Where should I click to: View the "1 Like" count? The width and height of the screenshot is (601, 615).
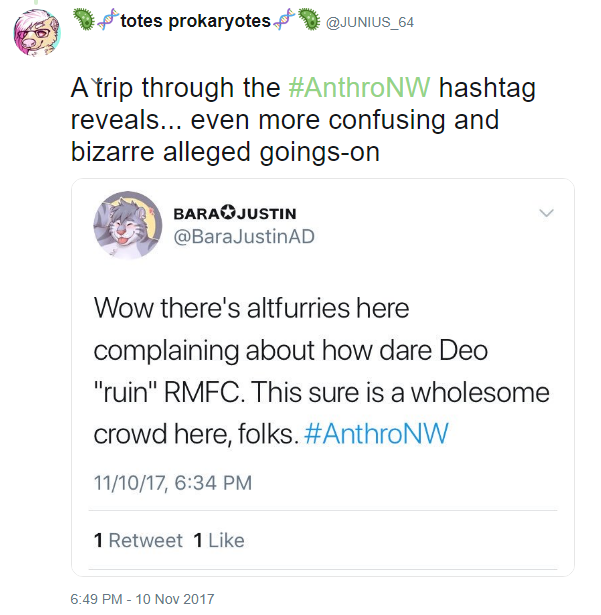(x=218, y=540)
